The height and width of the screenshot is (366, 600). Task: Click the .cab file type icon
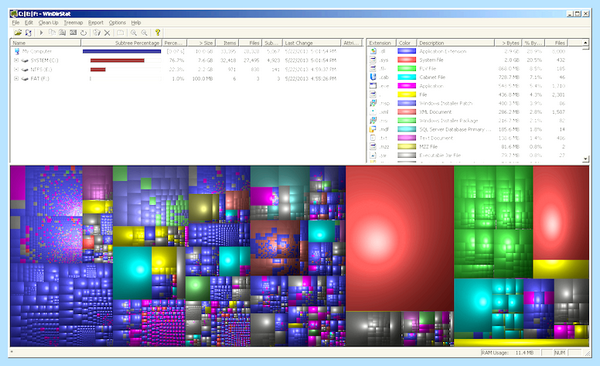(x=373, y=77)
